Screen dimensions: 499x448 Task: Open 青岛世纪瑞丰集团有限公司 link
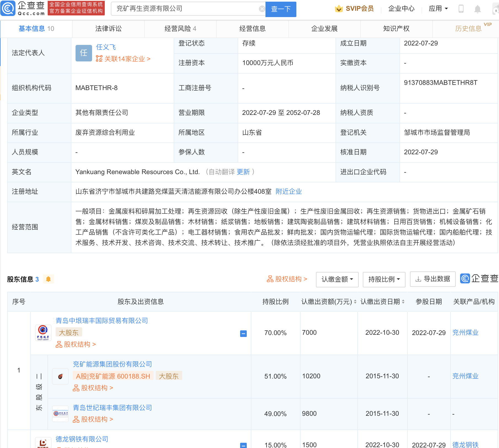[x=112, y=408]
